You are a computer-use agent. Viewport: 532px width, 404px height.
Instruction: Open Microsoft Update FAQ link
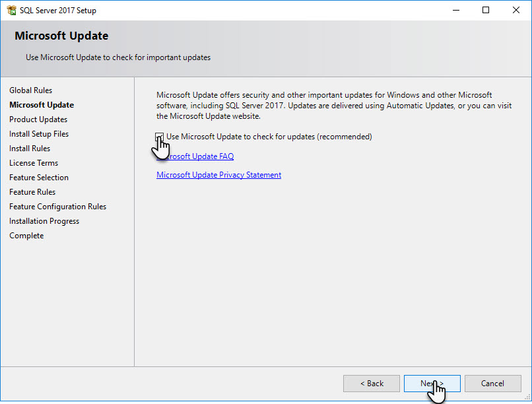point(195,156)
